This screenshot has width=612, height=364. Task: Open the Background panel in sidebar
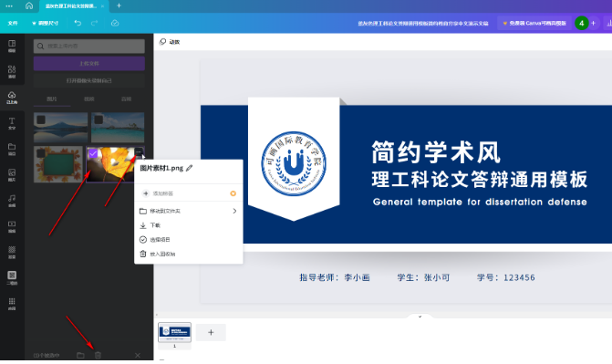[12, 252]
